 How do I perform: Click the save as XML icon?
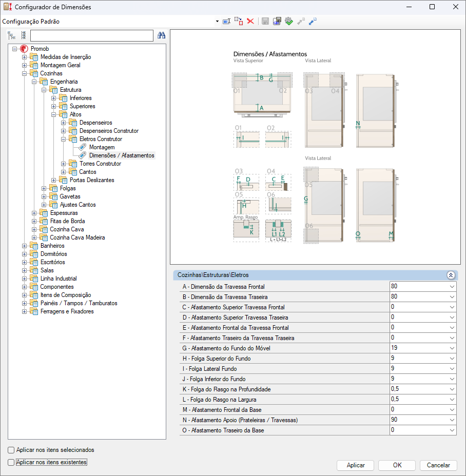click(277, 21)
